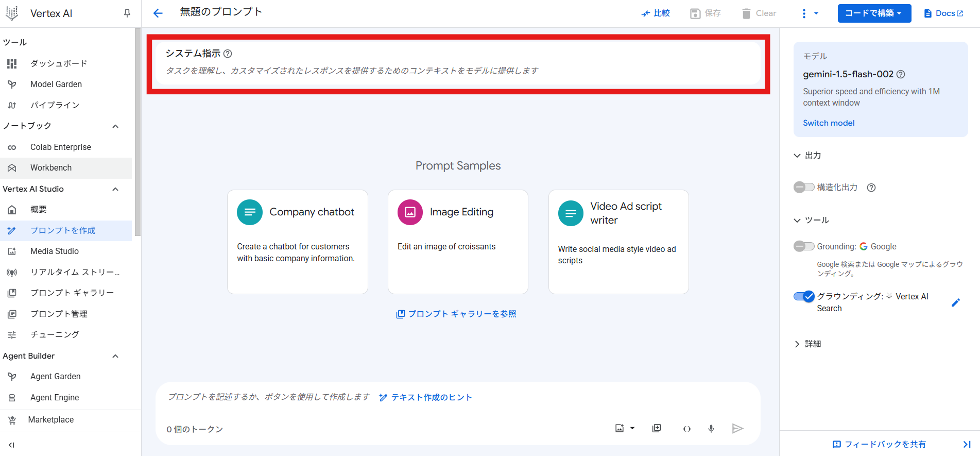Open ダッシュボード in sidebar

point(66,63)
